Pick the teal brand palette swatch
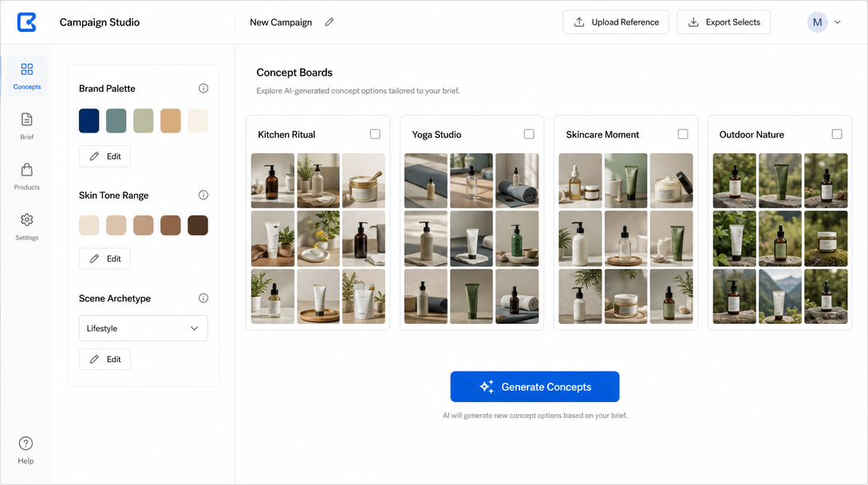 tap(116, 120)
